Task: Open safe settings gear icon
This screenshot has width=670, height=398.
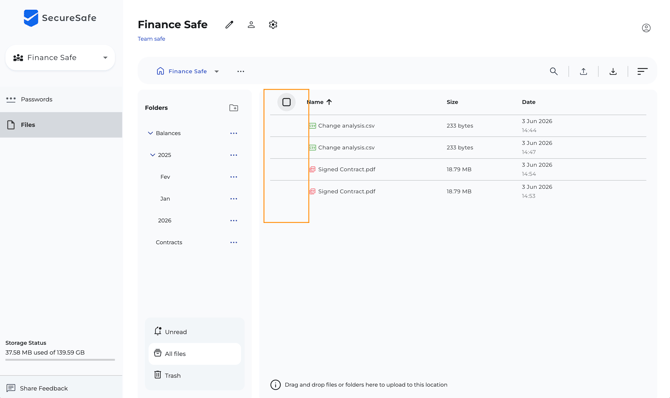Action: click(273, 25)
